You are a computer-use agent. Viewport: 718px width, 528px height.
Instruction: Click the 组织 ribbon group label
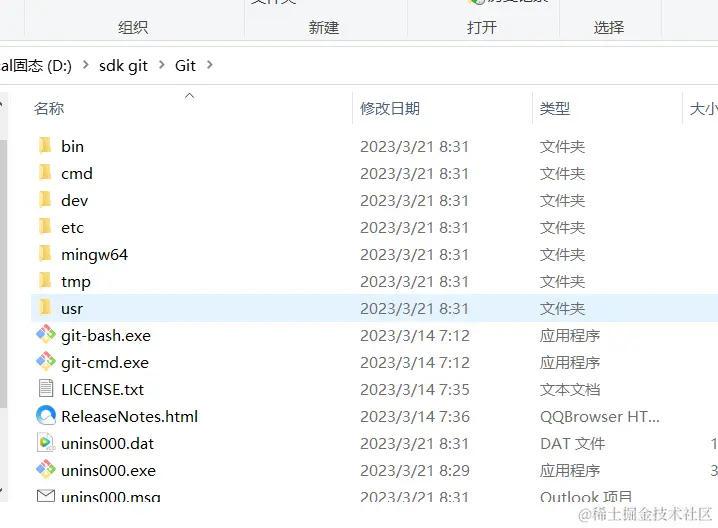(133, 27)
